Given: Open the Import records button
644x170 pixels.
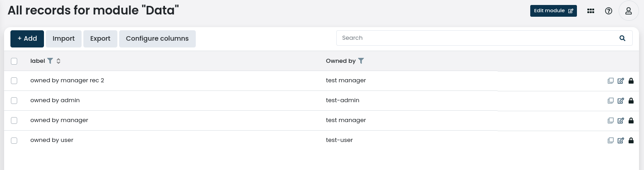Looking at the screenshot, I should (x=63, y=39).
